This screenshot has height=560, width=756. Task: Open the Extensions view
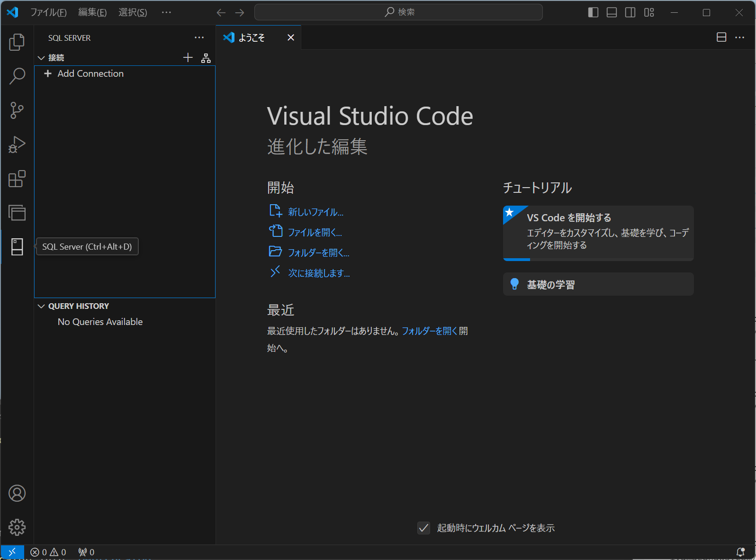(x=17, y=179)
